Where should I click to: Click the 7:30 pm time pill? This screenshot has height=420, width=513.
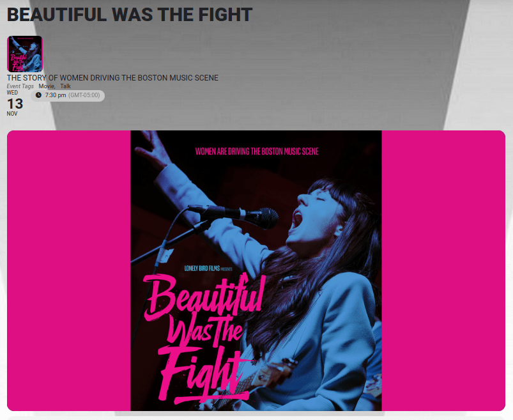click(x=68, y=95)
